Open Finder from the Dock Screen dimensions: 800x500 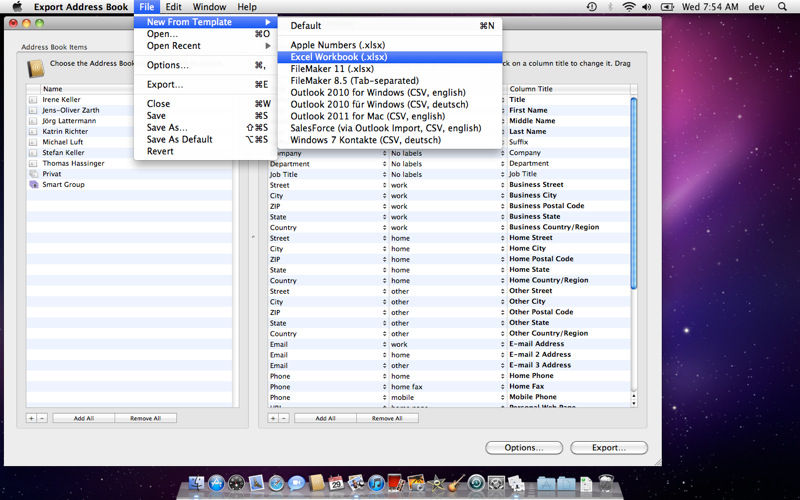pos(196,483)
